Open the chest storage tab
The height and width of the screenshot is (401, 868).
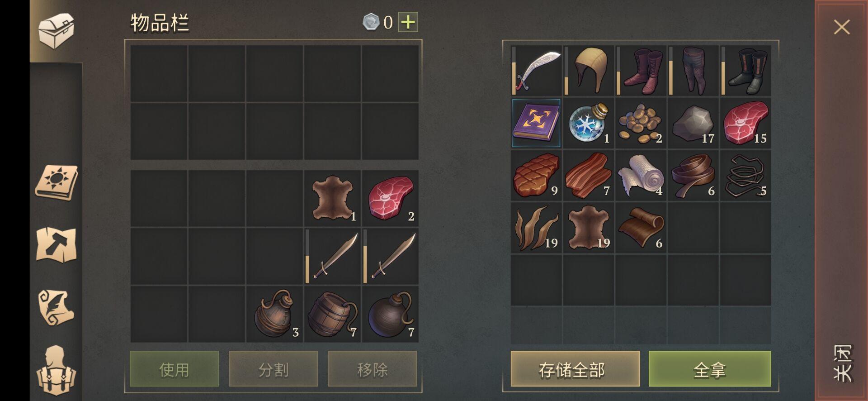tap(56, 30)
